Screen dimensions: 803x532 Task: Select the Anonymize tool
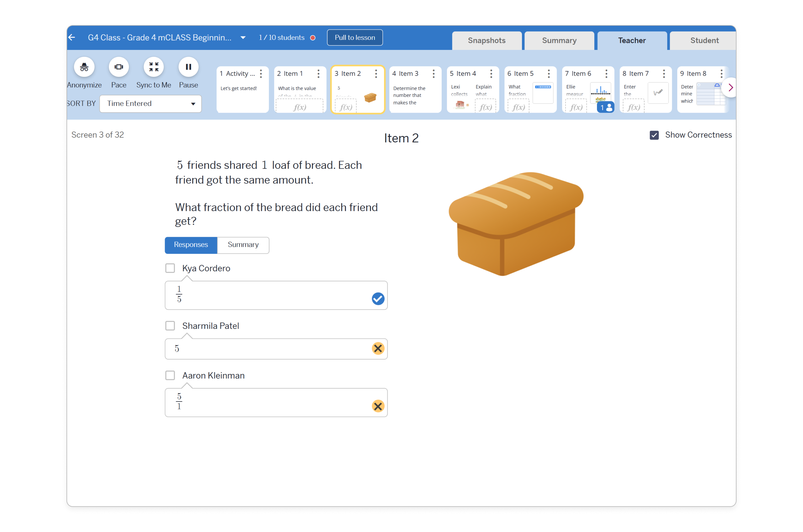point(84,67)
